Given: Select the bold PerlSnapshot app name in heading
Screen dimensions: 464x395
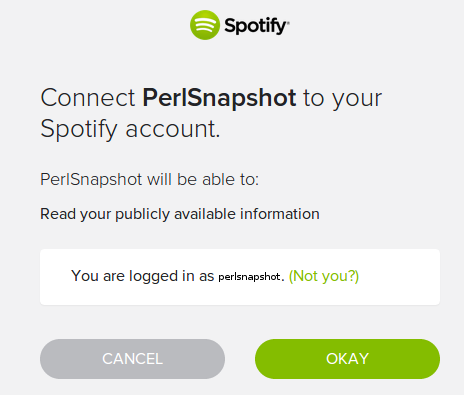Looking at the screenshot, I should pyautogui.click(x=219, y=98).
